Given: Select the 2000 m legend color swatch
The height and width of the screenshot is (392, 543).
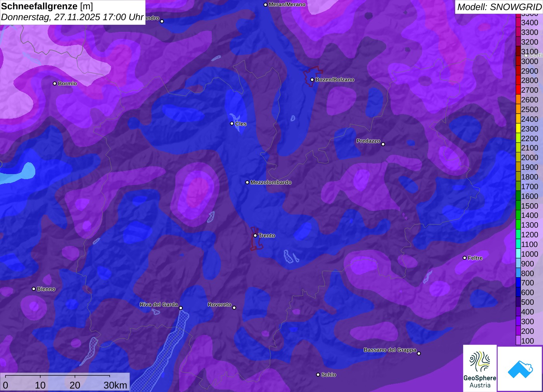Looking at the screenshot, I should [518, 157].
